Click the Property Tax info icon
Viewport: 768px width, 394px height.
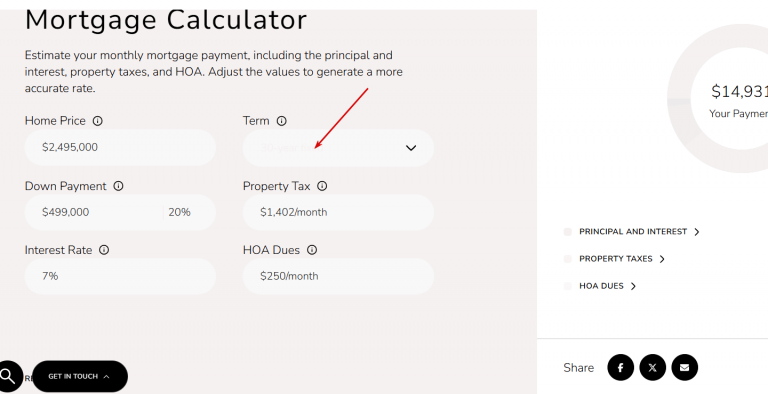tap(322, 186)
